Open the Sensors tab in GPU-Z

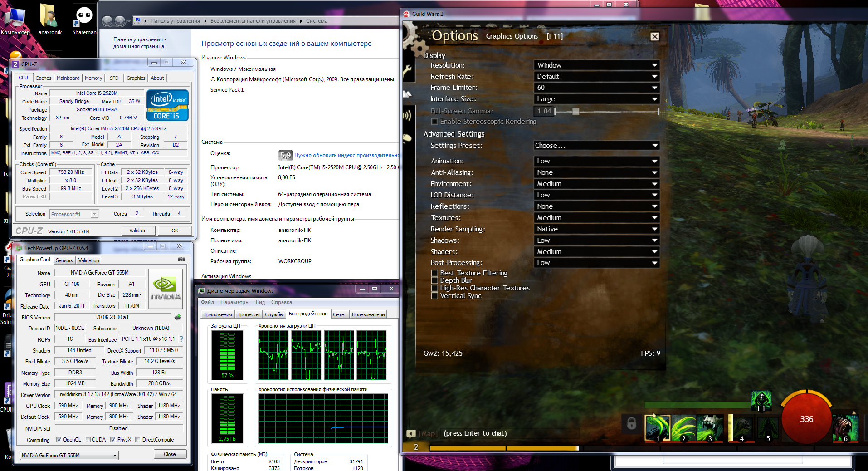pyautogui.click(x=64, y=260)
